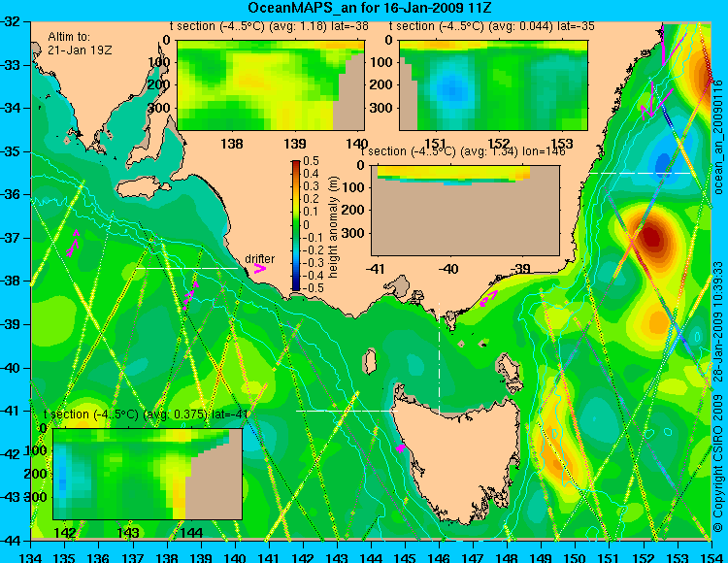Click the magenta drifter arrows near 135E, 37S
The image size is (728, 563).
(x=74, y=243)
